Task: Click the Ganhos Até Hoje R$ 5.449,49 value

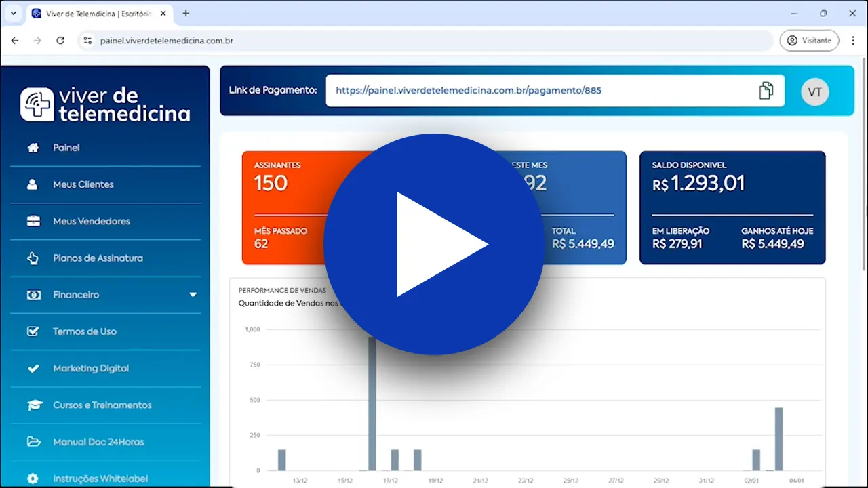Action: [772, 244]
